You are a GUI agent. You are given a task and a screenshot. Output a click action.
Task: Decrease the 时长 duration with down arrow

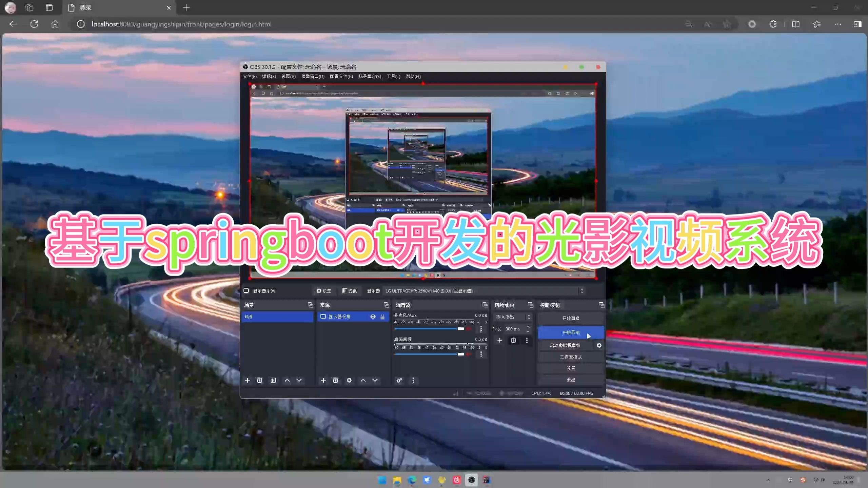(x=528, y=331)
